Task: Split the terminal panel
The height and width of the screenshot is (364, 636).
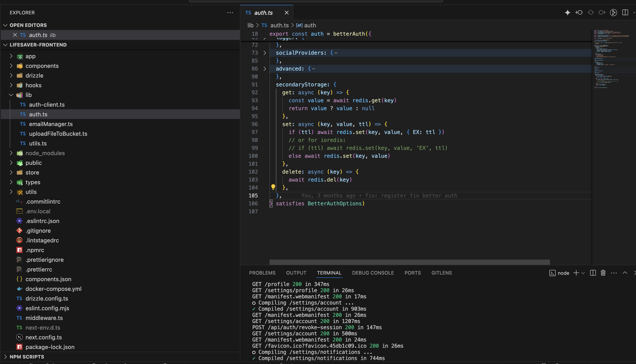Action: [593, 273]
